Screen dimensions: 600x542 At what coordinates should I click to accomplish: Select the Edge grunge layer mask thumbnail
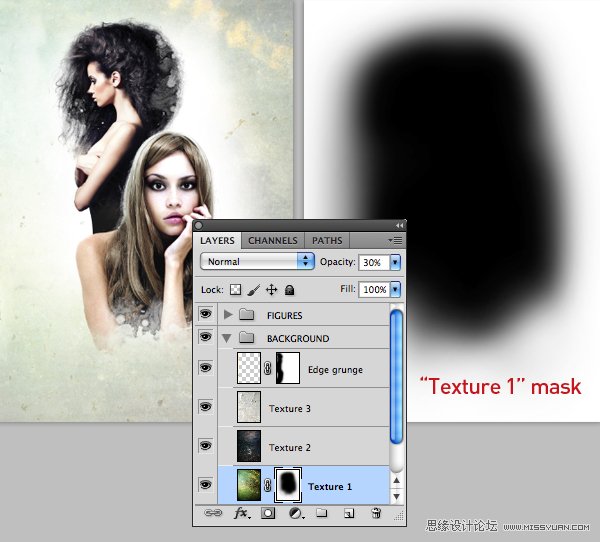[x=288, y=368]
